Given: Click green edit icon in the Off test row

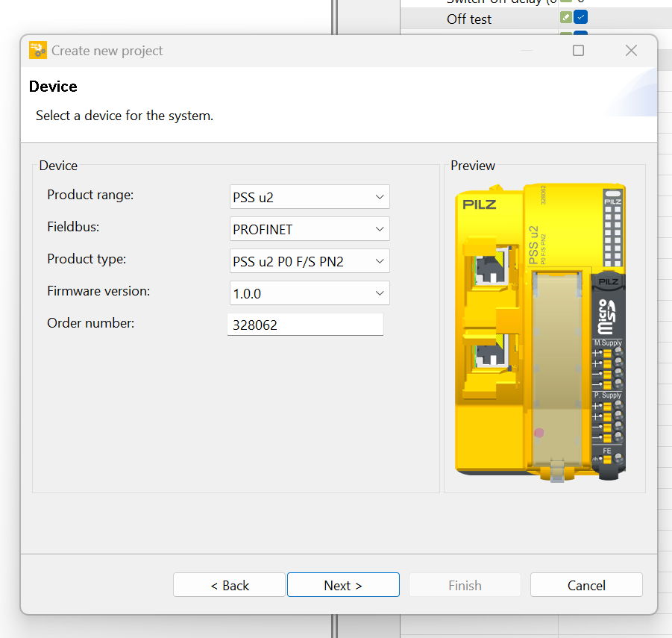Looking at the screenshot, I should click(565, 17).
